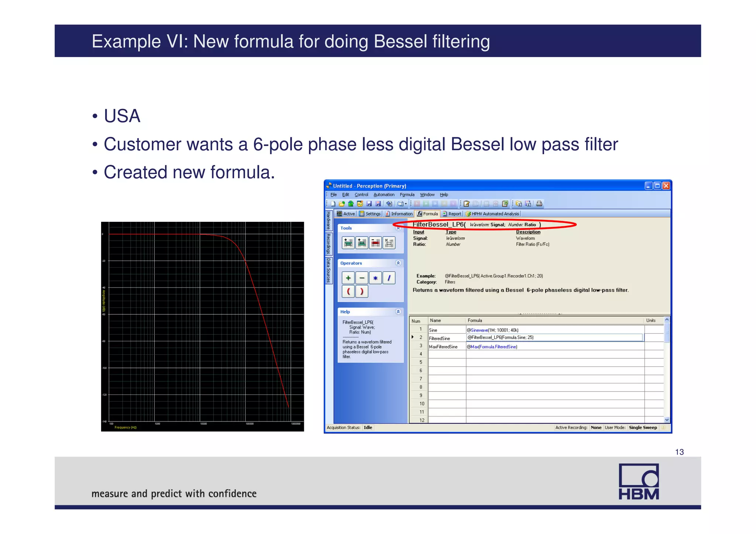Click the green open-recording folder toolbar icon
The image size is (756, 534).
tap(351, 204)
